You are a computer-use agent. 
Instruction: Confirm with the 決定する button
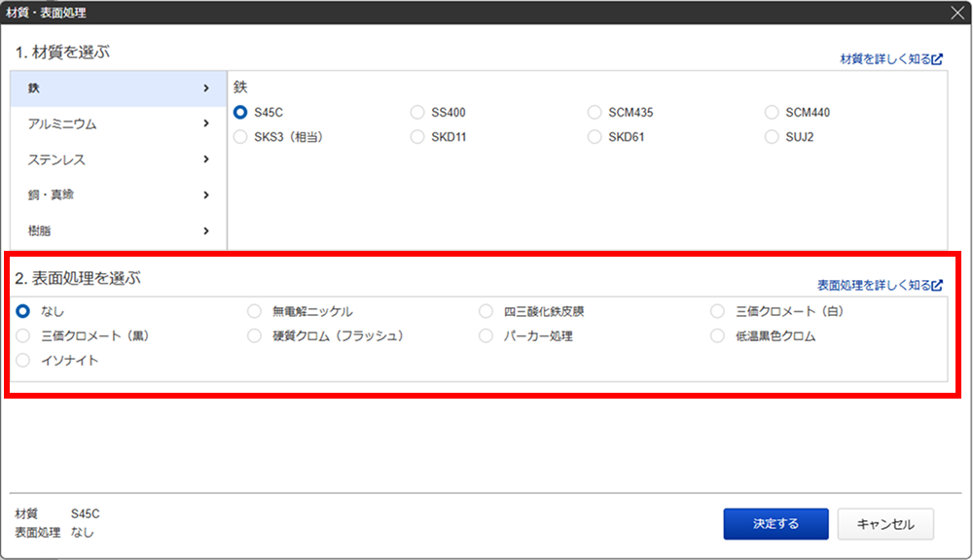[x=775, y=524]
